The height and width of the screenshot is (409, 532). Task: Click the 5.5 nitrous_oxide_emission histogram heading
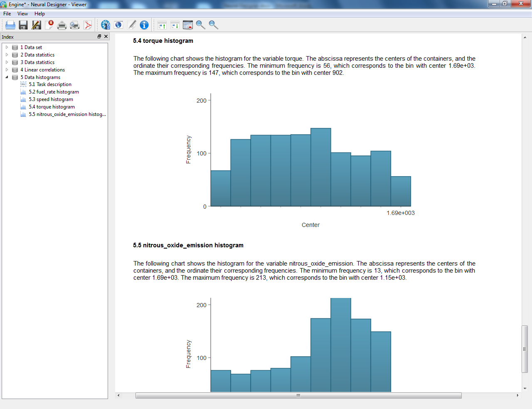[x=188, y=245]
